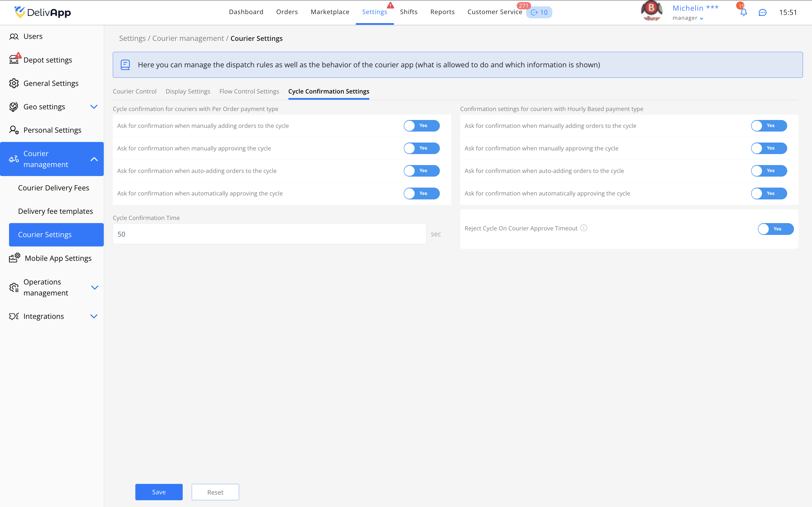
Task: Switch to the Flow Control Settings tab
Action: [249, 91]
